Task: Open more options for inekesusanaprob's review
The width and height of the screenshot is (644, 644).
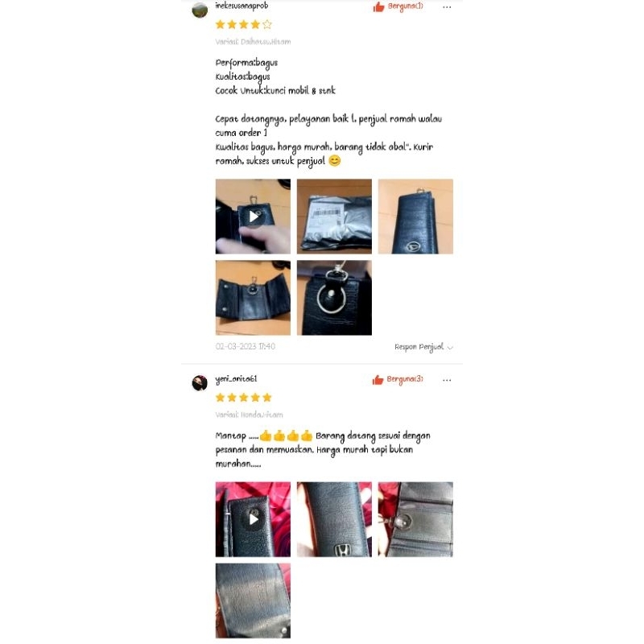Action: click(447, 7)
